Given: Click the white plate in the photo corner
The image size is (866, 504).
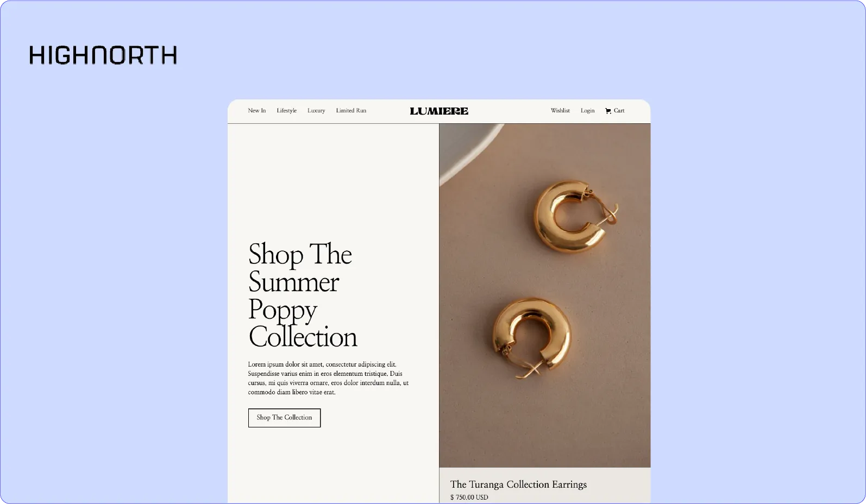Looking at the screenshot, I should point(462,147).
